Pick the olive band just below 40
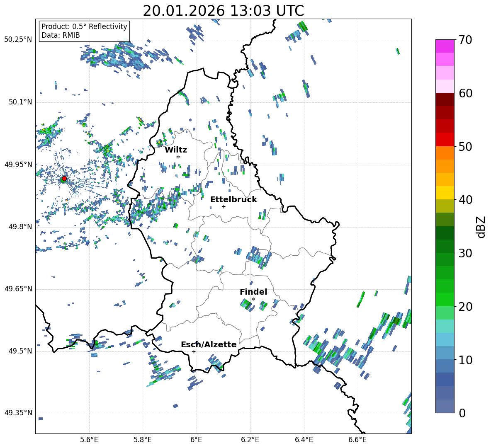Viewport: 491px width, 448px height. [445, 206]
